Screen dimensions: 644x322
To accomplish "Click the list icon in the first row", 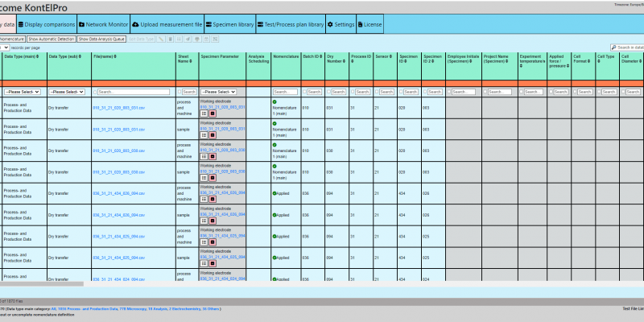I will (x=204, y=114).
